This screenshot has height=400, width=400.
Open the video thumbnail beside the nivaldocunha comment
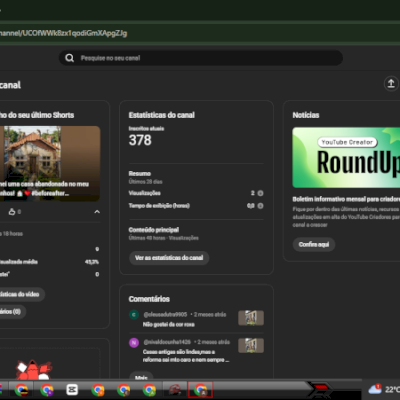251,346
